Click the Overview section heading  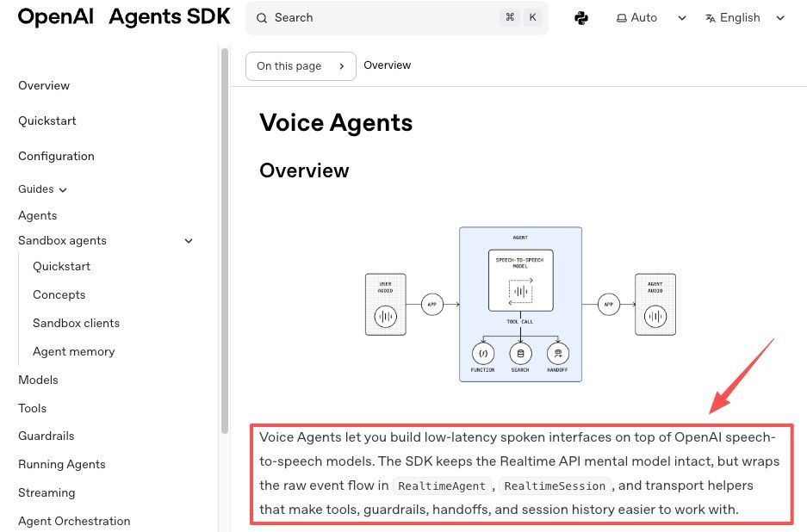304,170
